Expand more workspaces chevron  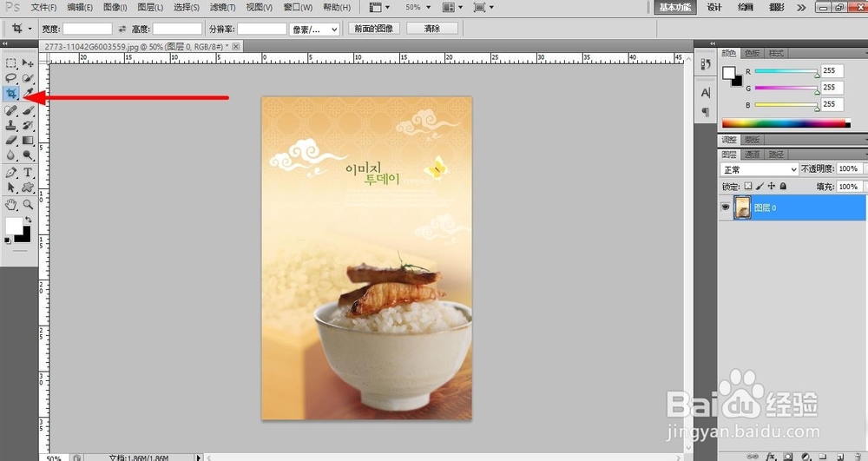pyautogui.click(x=801, y=7)
